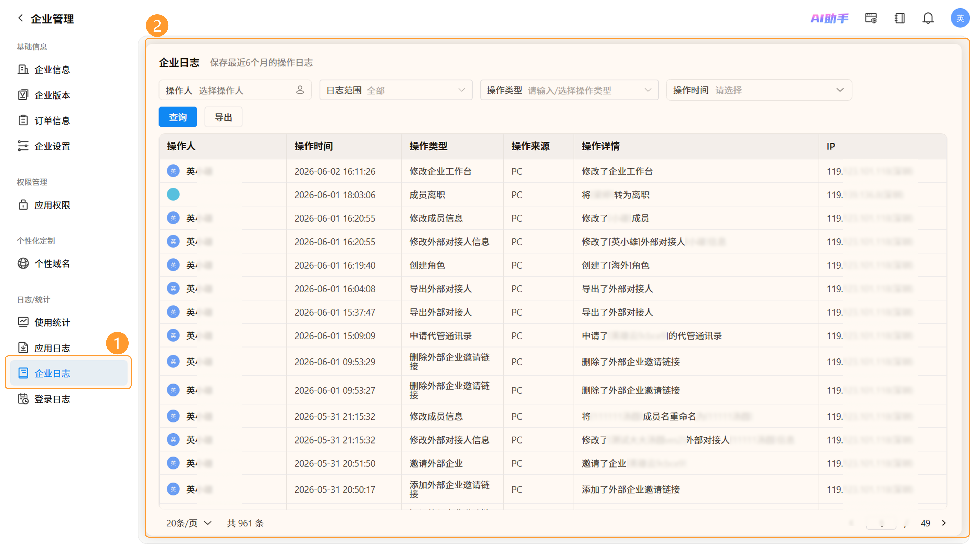Click the 导出 export button
The width and height of the screenshot is (980, 551).
point(223,117)
